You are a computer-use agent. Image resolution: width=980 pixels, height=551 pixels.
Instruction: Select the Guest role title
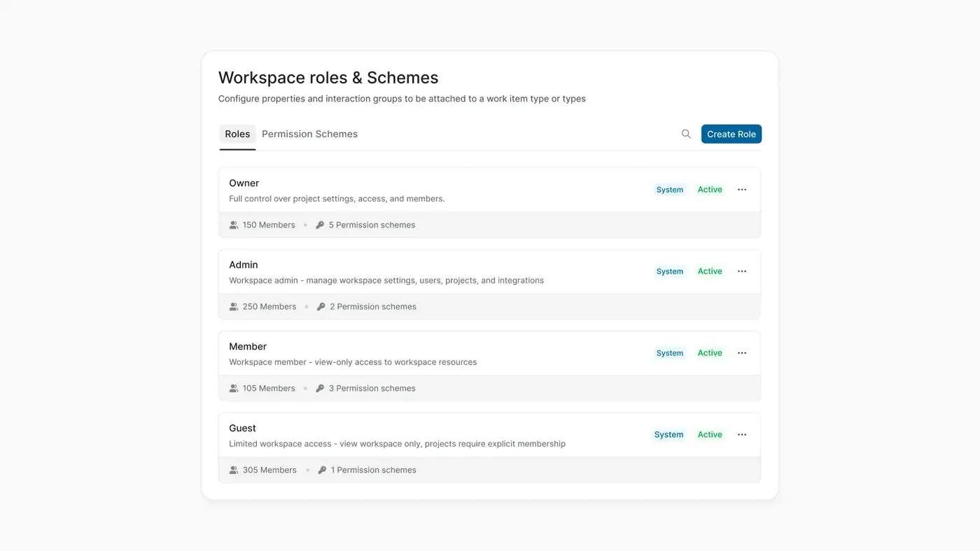[x=242, y=428]
